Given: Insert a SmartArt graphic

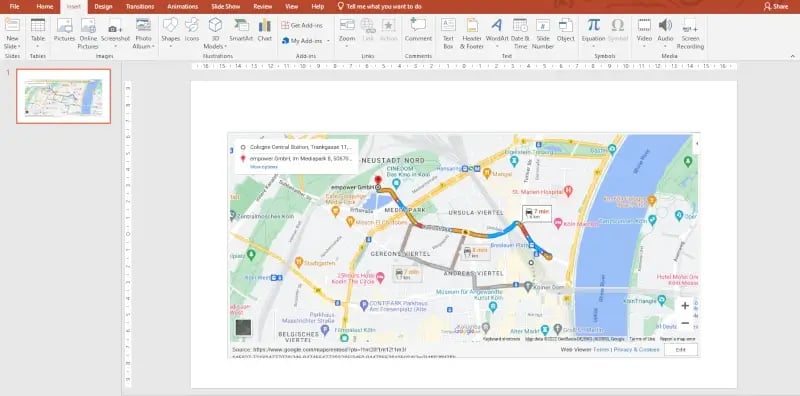Looking at the screenshot, I should tap(241, 31).
